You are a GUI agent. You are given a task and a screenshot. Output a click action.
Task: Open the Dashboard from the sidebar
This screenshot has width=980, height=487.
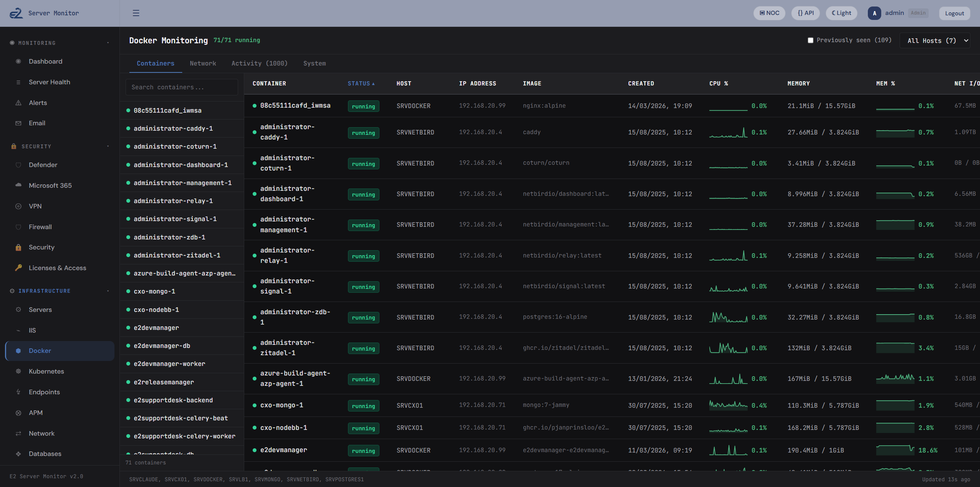coord(45,61)
